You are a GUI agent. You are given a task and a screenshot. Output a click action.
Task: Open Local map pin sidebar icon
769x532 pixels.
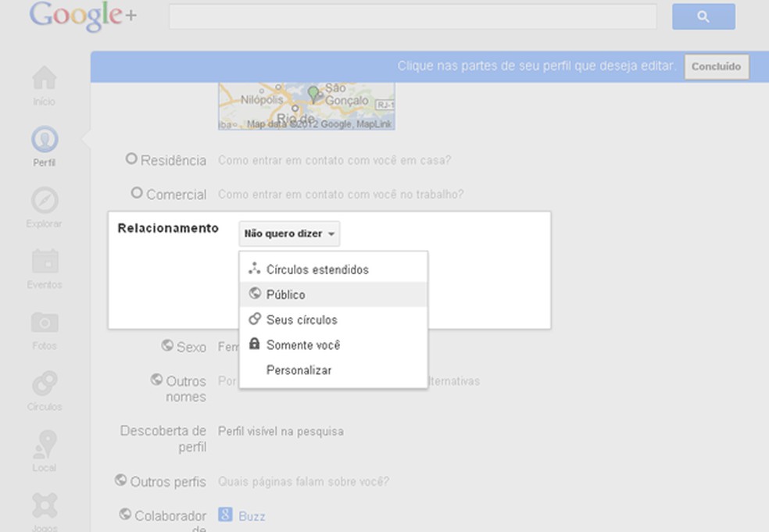coord(45,445)
